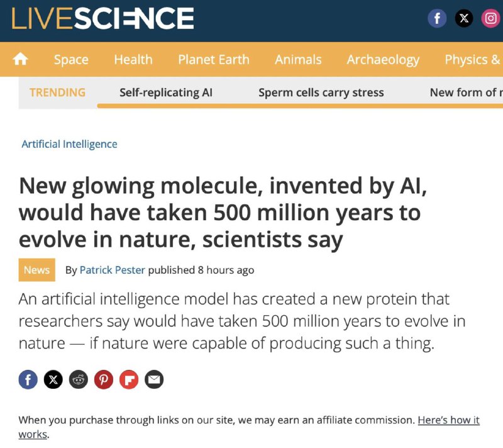503x448 pixels.
Task: Email this article using envelope icon
Action: tap(154, 379)
